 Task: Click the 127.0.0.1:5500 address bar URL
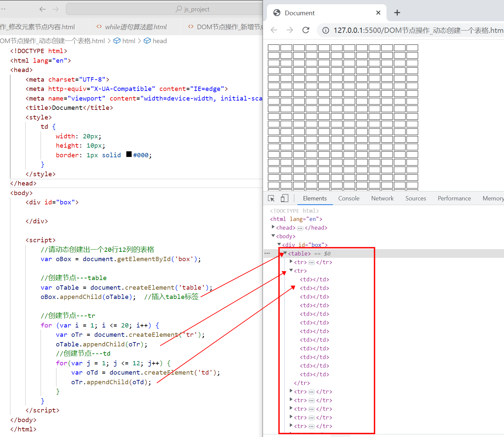coord(418,31)
